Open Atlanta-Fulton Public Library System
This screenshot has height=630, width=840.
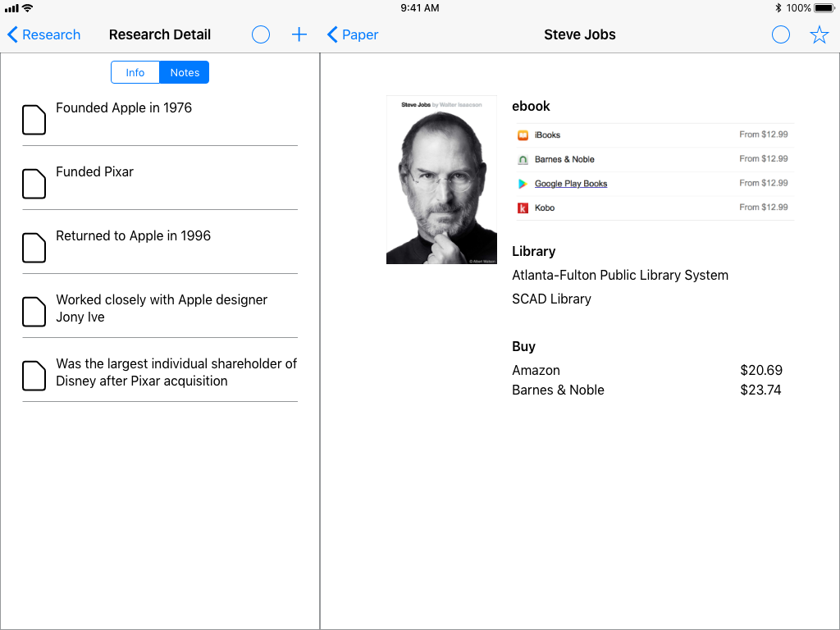(x=620, y=276)
